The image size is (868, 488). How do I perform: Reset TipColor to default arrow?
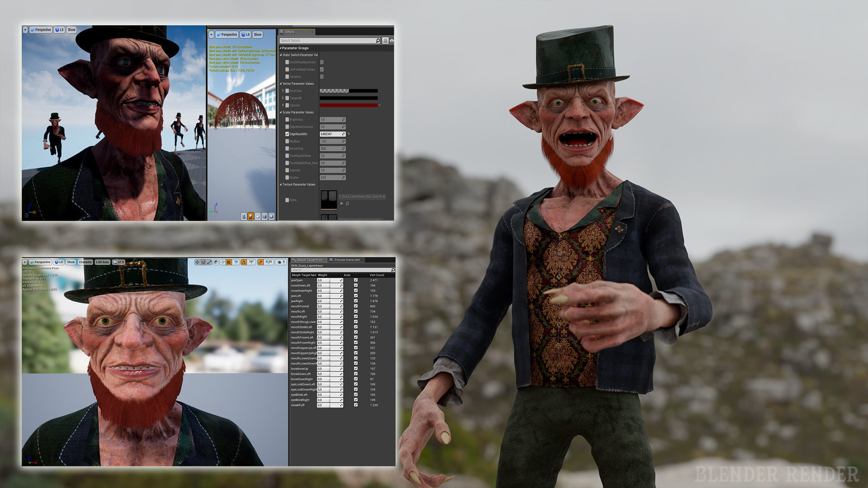click(380, 105)
